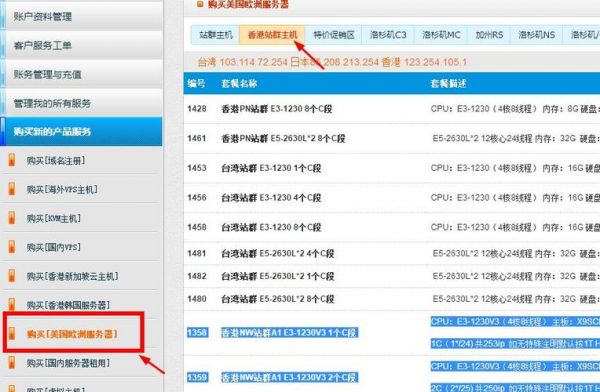Click orange icon beside 购买[KVM主机]
This screenshot has height=392, width=600.
(x=12, y=218)
